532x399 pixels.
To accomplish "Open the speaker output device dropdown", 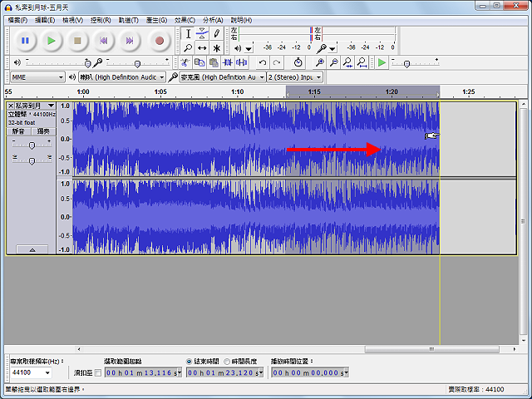I will (x=122, y=77).
